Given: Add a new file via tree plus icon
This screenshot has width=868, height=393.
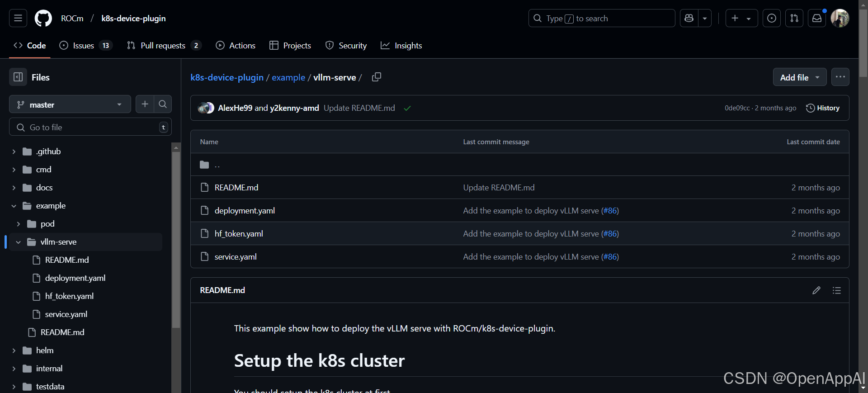Looking at the screenshot, I should click(x=145, y=104).
